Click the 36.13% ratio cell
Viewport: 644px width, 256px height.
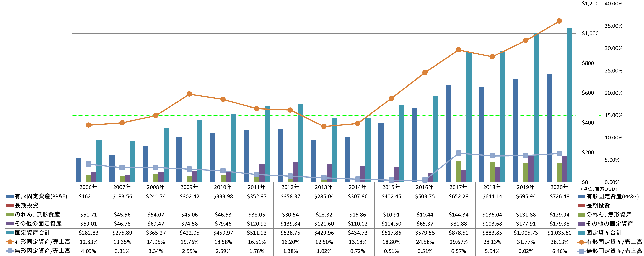[x=559, y=242]
